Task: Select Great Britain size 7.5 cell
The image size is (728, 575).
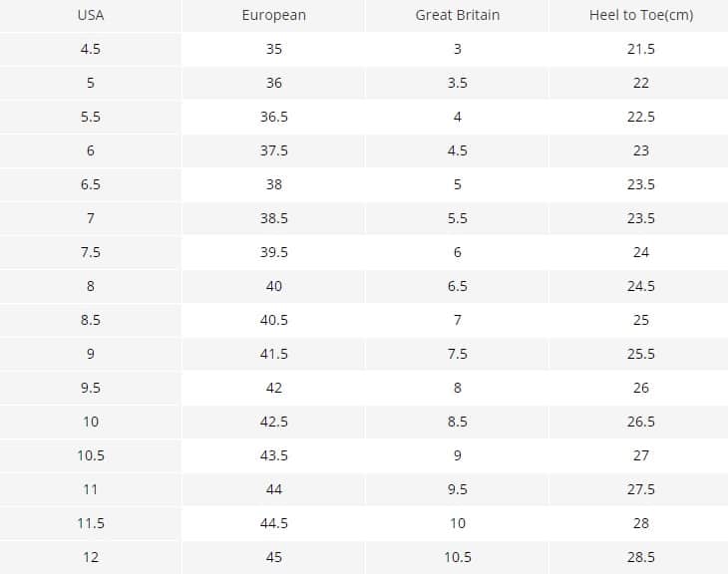Action: (458, 354)
